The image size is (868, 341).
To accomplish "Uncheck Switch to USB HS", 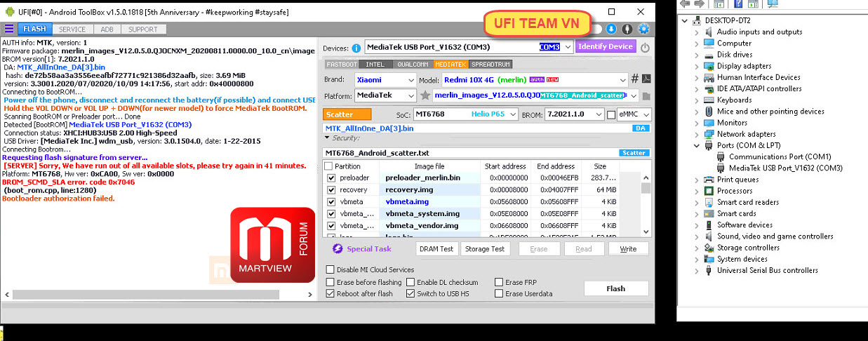I will (410, 293).
